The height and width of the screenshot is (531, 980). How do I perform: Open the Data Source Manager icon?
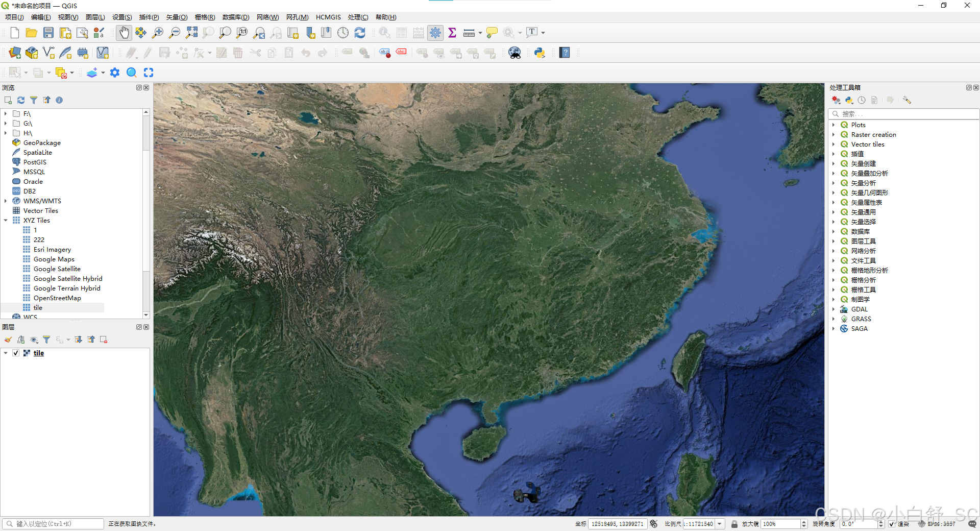(15, 53)
